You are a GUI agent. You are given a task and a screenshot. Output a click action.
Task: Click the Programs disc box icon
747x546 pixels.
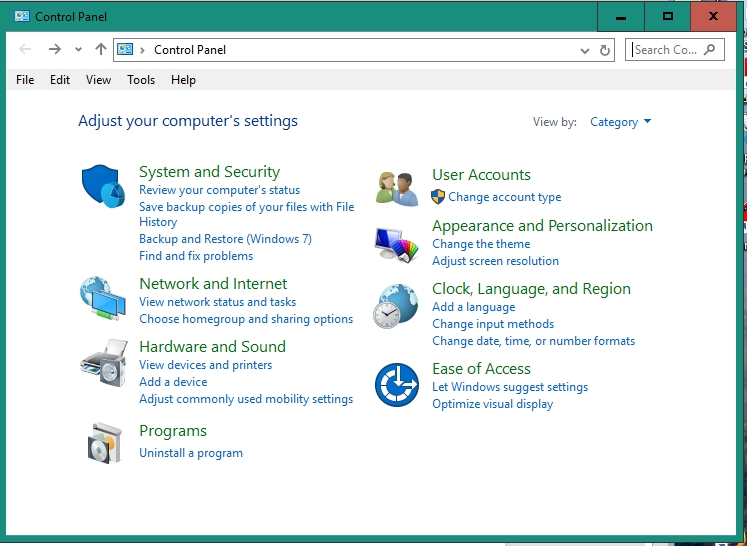coord(105,443)
